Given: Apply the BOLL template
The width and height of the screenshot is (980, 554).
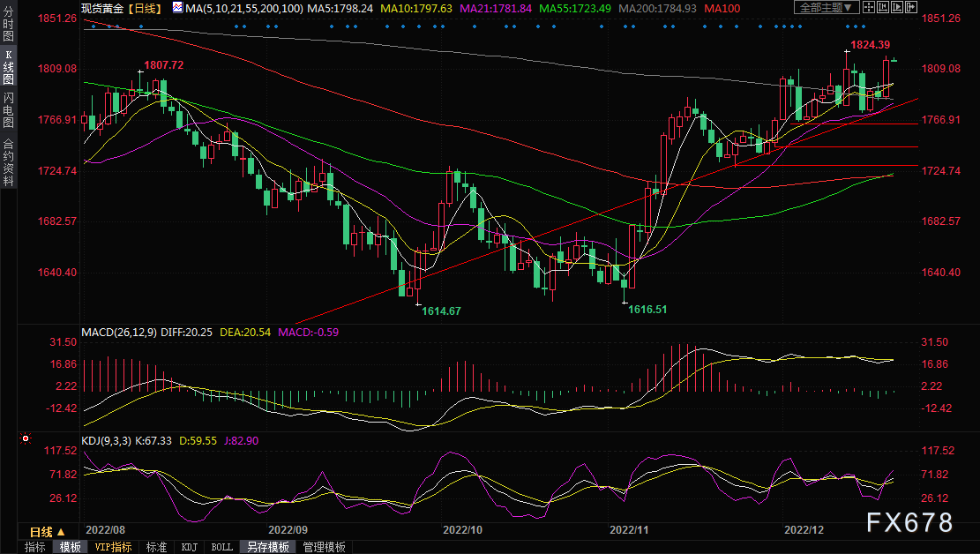Looking at the screenshot, I should [x=222, y=547].
